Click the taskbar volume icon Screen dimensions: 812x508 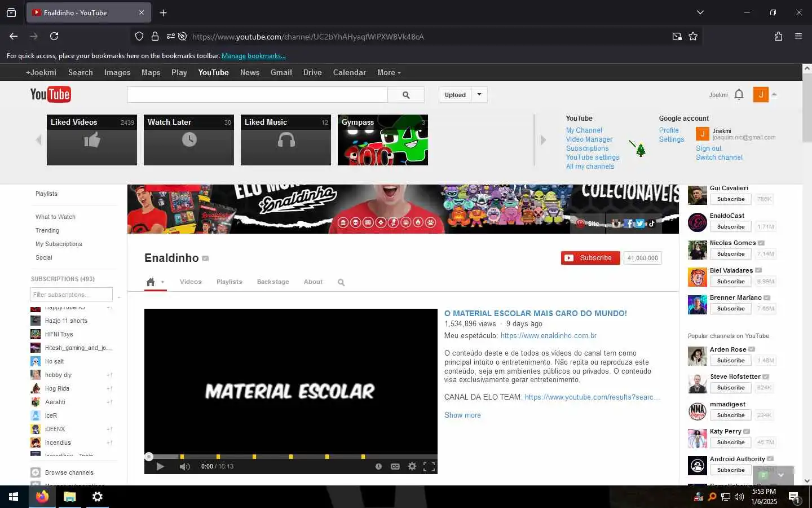(739, 497)
